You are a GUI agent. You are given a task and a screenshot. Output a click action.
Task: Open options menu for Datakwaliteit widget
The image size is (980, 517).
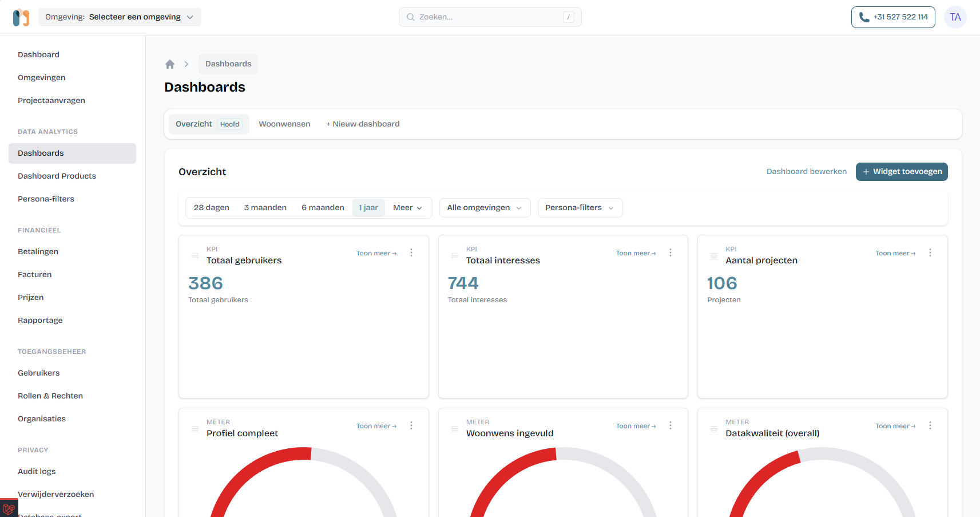pos(930,425)
